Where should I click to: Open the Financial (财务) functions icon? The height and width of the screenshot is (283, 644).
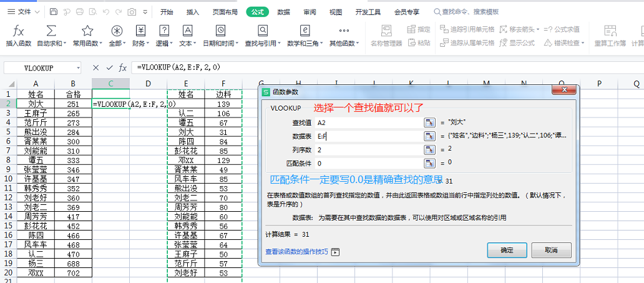[x=141, y=31]
